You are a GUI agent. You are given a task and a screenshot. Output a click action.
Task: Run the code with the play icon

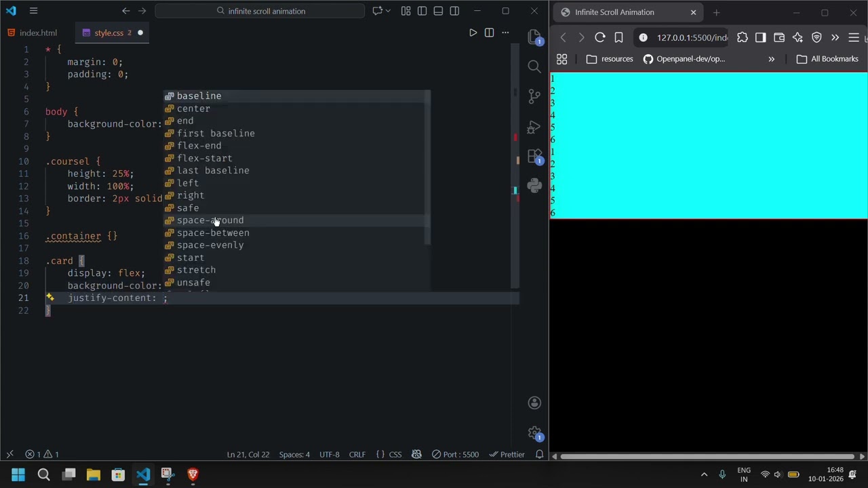point(473,33)
